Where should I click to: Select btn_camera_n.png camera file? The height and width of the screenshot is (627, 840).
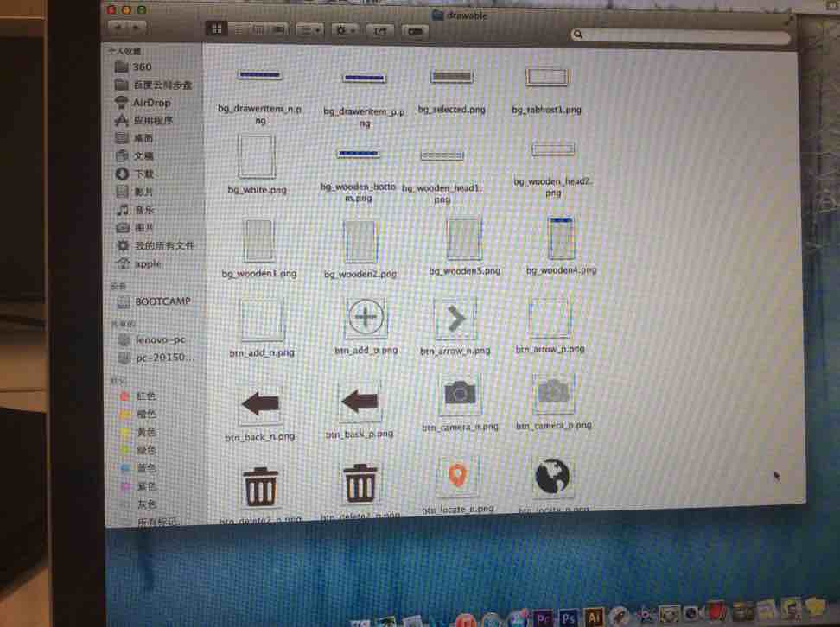460,395
